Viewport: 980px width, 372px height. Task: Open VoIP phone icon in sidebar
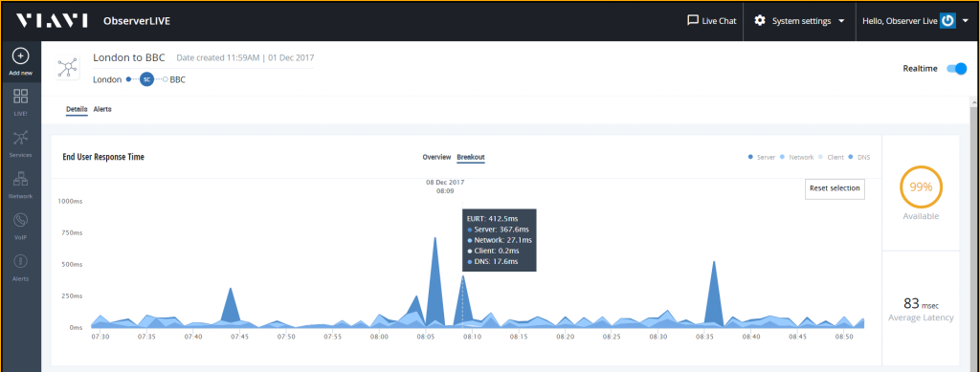coord(21,220)
